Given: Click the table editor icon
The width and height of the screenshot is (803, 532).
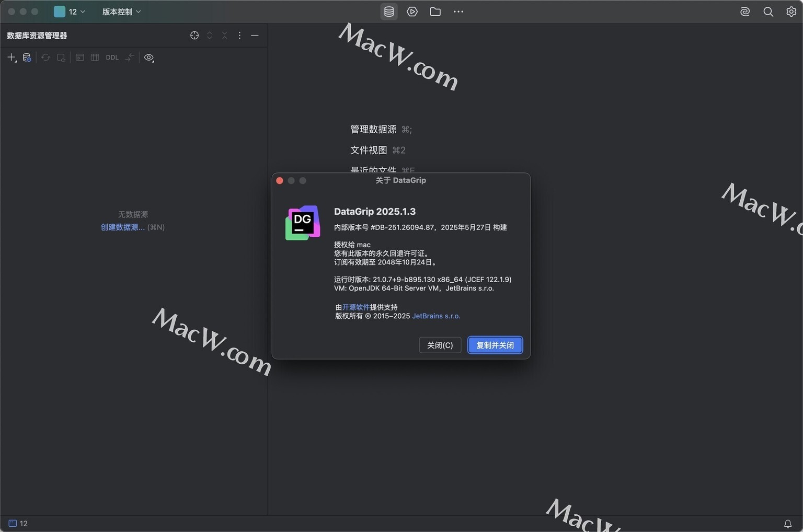Looking at the screenshot, I should (x=95, y=57).
